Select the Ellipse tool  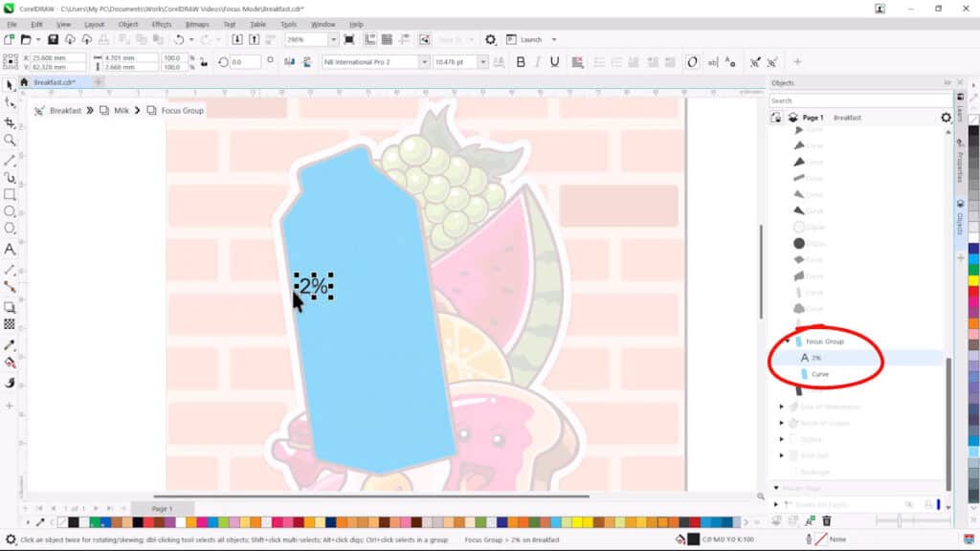(8, 211)
